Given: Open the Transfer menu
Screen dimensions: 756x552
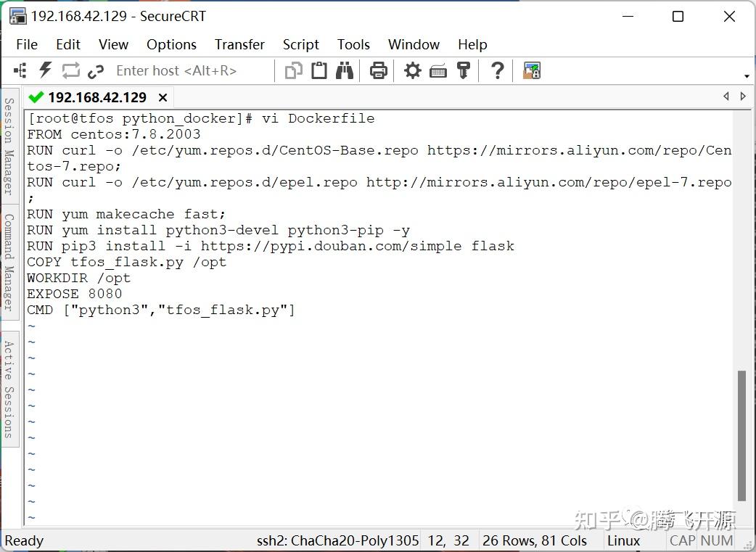Looking at the screenshot, I should pos(239,44).
